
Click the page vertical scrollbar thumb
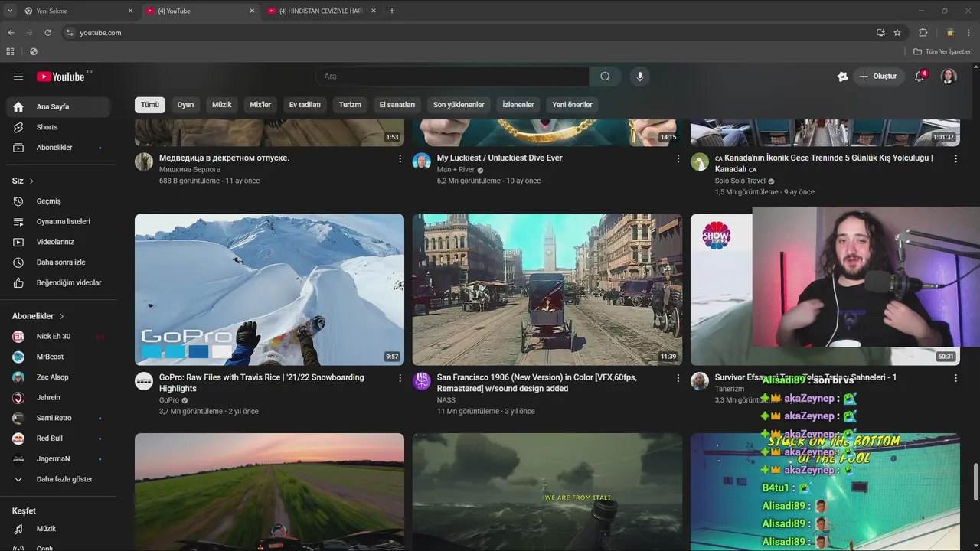click(975, 482)
